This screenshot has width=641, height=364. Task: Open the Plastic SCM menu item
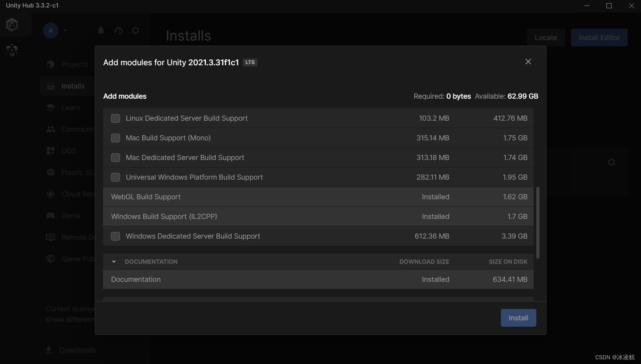point(78,173)
